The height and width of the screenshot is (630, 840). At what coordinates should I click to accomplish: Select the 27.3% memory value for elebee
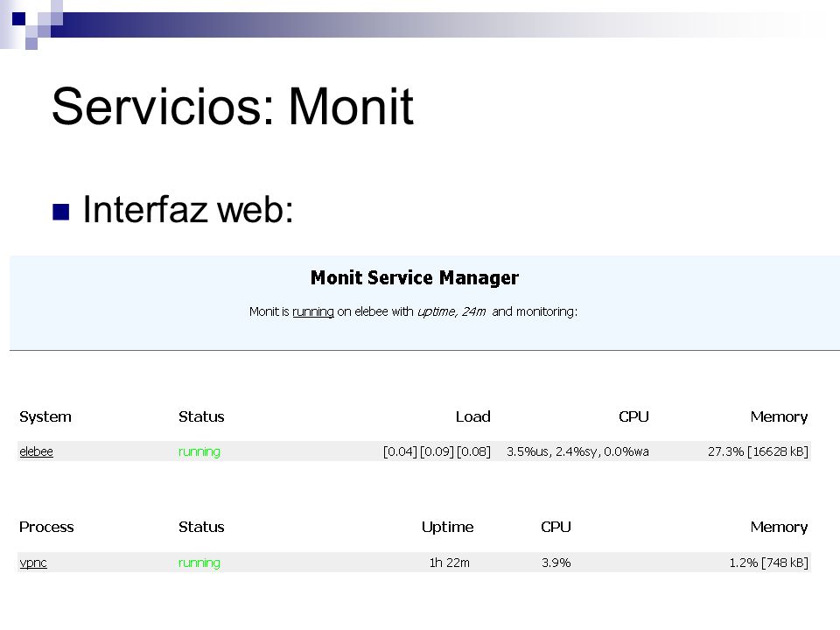click(x=758, y=451)
